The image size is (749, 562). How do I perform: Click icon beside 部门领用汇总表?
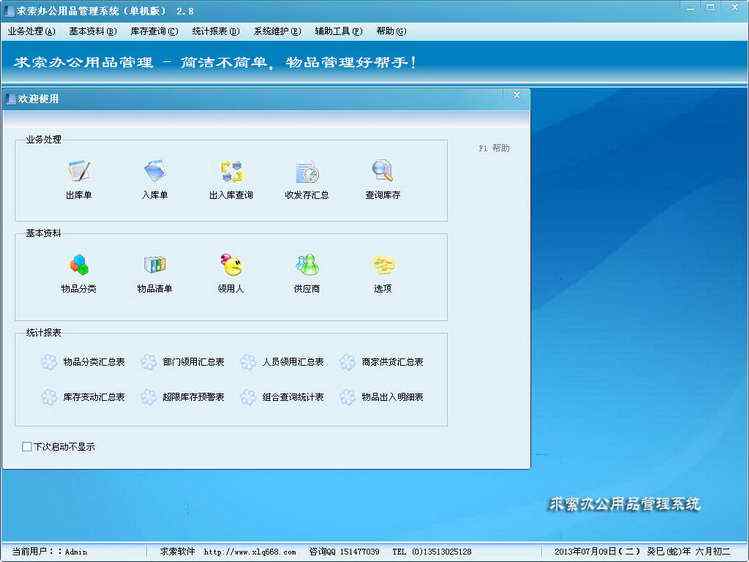(x=149, y=362)
